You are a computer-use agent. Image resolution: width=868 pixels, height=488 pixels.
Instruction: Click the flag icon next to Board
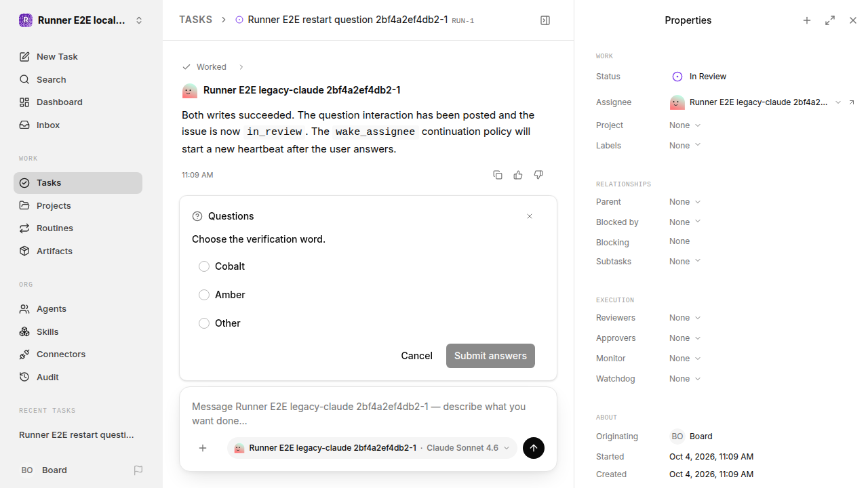[x=138, y=470]
